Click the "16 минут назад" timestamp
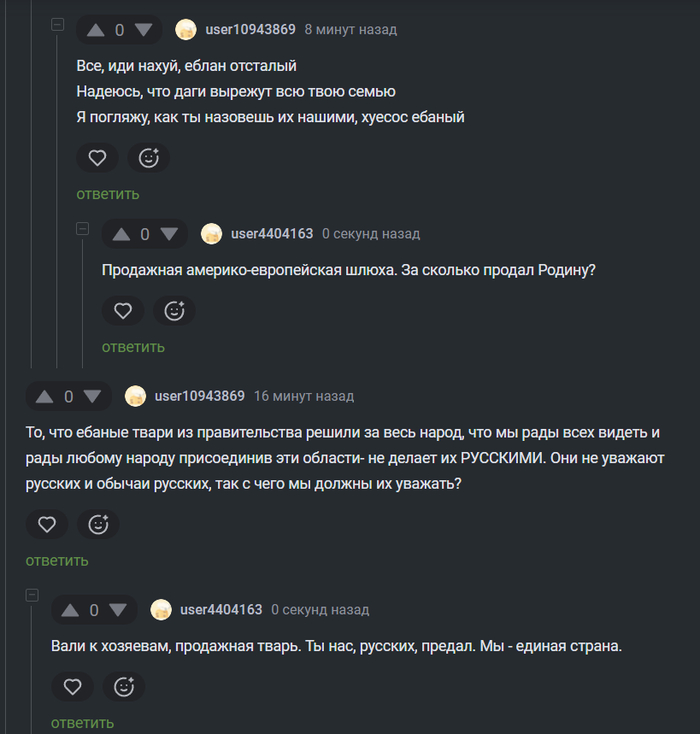The image size is (700, 734). click(x=304, y=396)
